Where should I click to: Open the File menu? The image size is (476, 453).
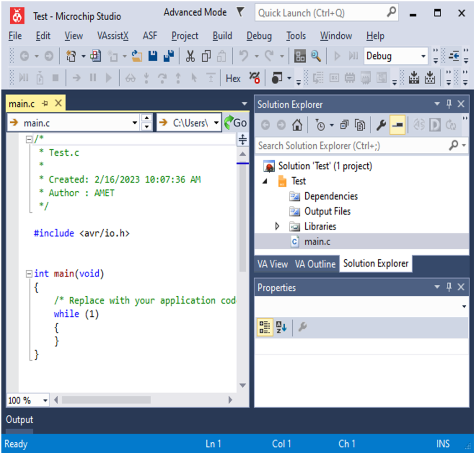coord(15,36)
